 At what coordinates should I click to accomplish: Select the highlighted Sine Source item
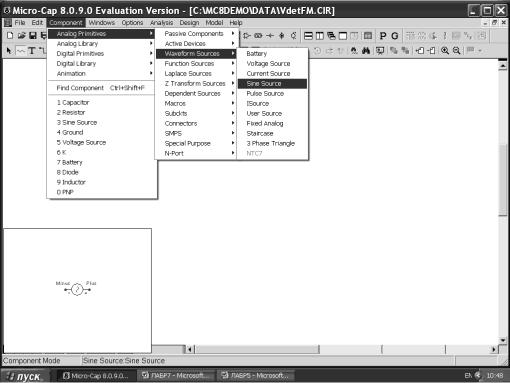pyautogui.click(x=272, y=84)
